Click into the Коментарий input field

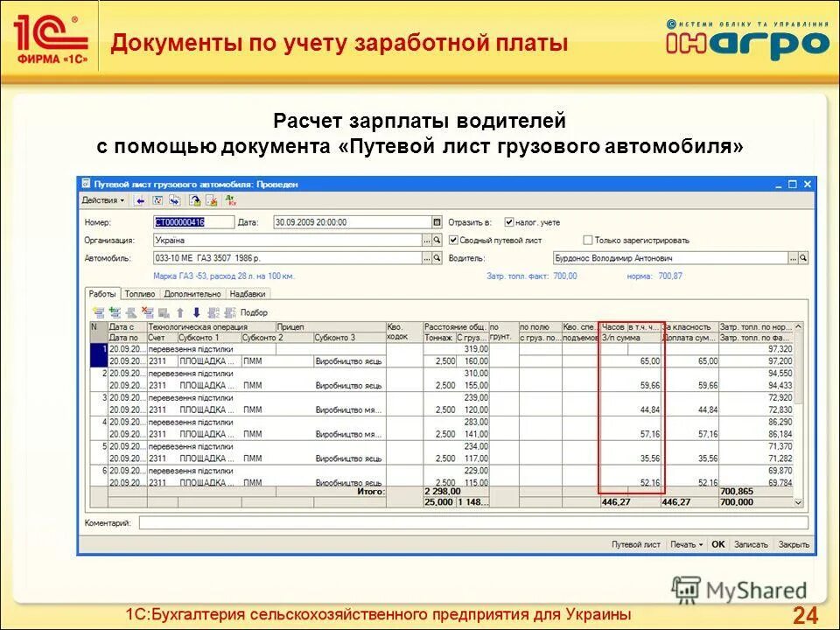(x=473, y=523)
